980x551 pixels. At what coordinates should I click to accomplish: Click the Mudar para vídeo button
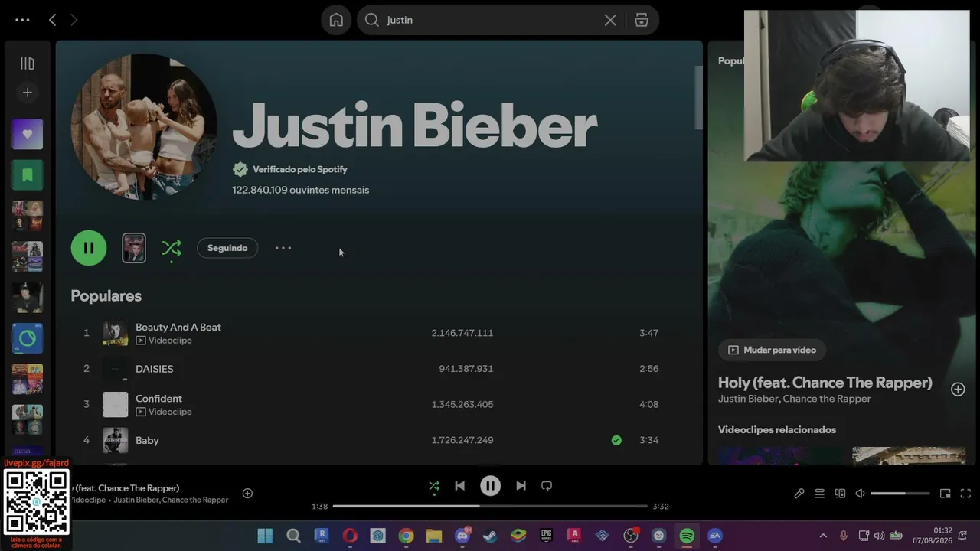772,350
